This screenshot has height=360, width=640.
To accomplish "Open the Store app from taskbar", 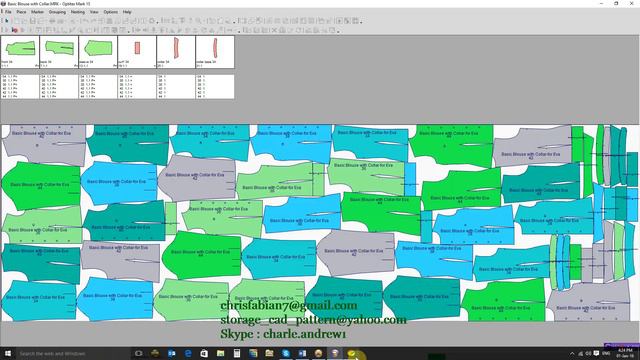I will coord(204,353).
